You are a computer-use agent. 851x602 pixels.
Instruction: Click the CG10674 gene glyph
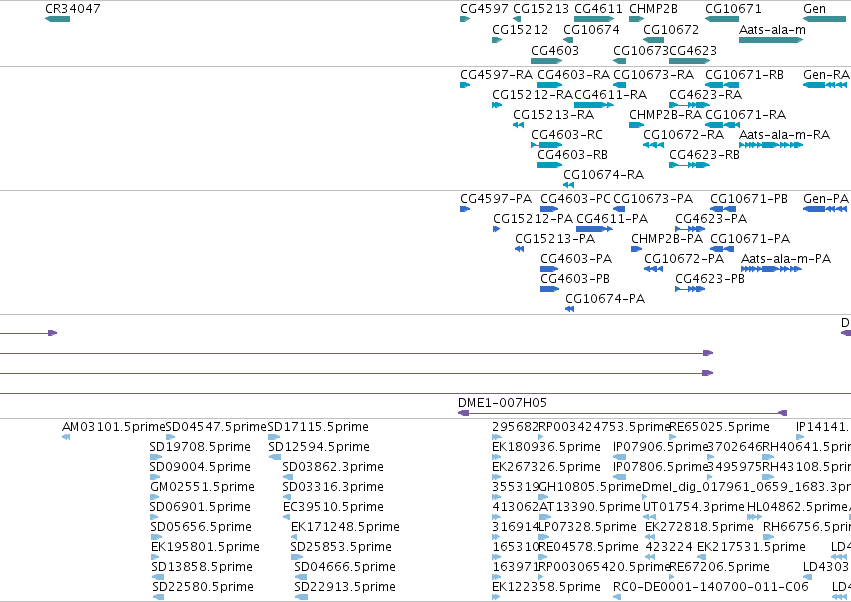(568, 40)
